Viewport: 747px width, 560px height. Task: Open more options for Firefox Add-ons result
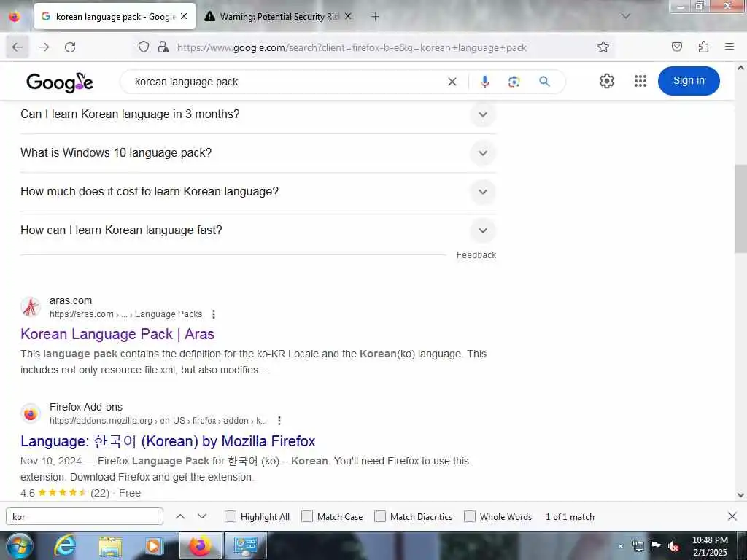(279, 421)
